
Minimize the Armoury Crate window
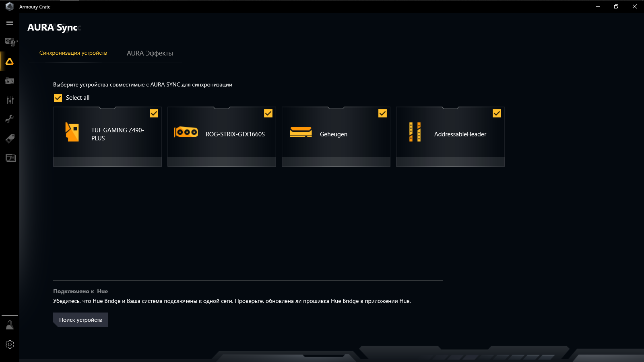tap(598, 6)
